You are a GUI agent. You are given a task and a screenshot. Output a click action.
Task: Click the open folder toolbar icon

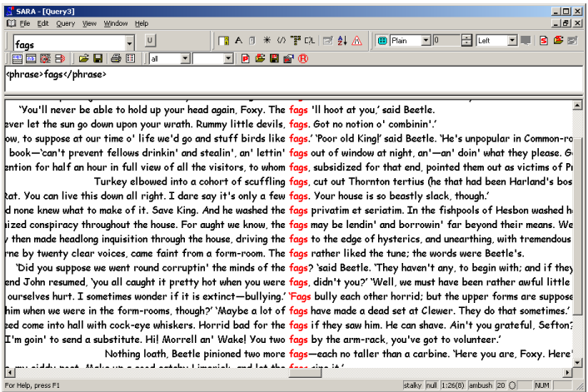83,58
